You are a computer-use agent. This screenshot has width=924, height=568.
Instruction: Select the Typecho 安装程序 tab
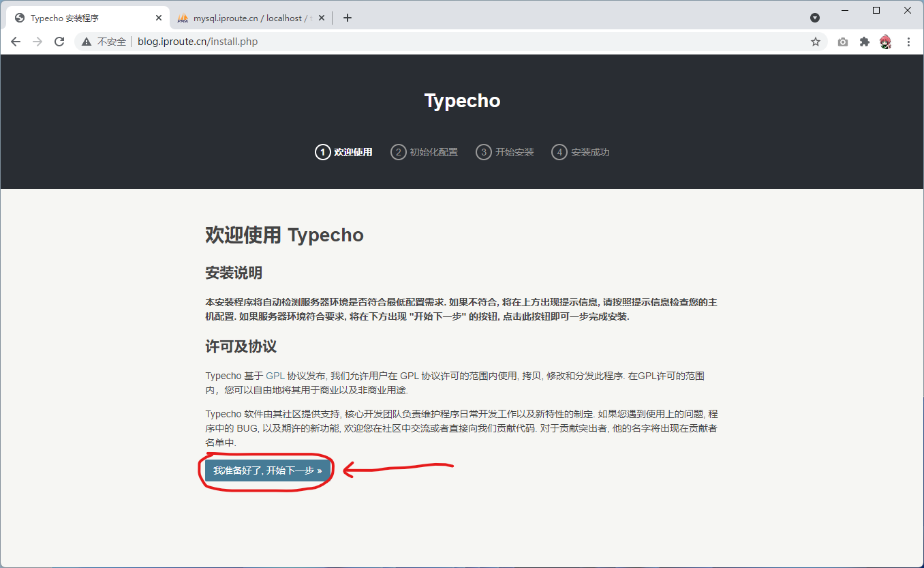pos(87,18)
